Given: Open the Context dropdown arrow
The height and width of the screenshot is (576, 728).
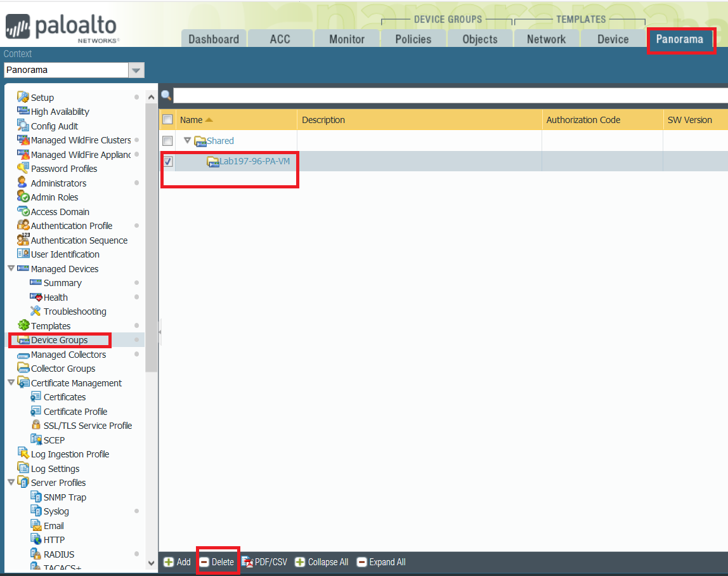Looking at the screenshot, I should [x=136, y=70].
